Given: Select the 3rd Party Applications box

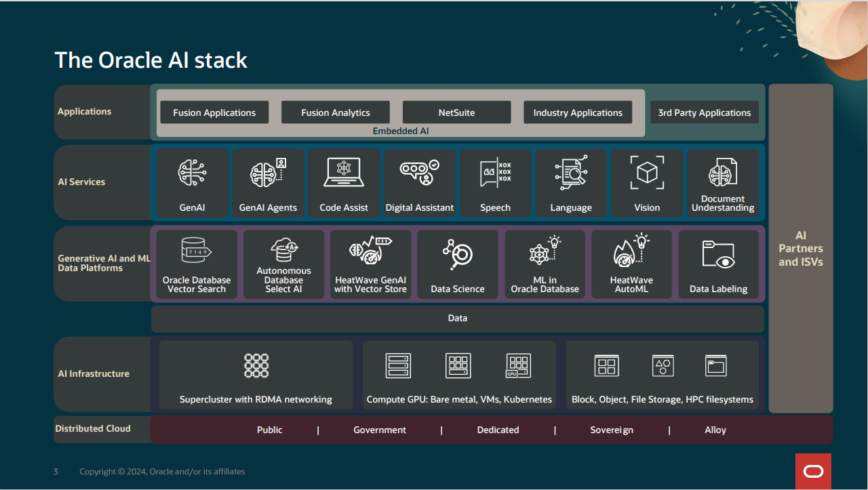Looking at the screenshot, I should (705, 113).
